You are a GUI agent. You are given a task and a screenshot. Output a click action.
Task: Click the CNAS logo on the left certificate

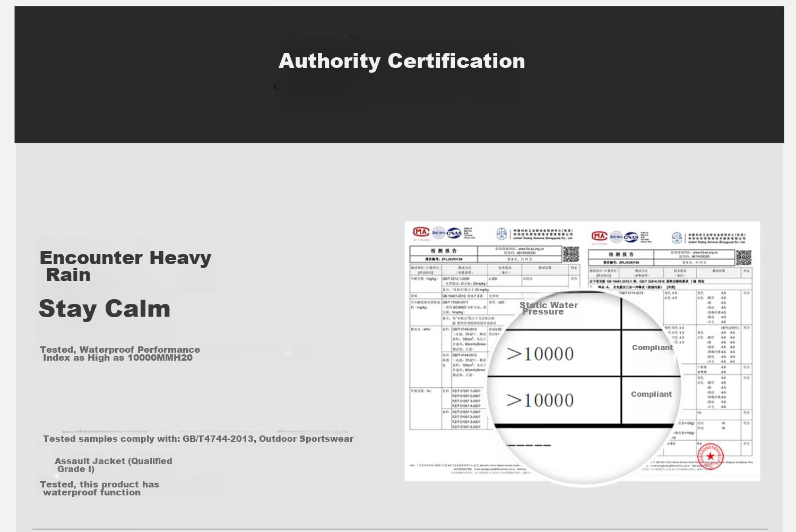pyautogui.click(x=454, y=233)
